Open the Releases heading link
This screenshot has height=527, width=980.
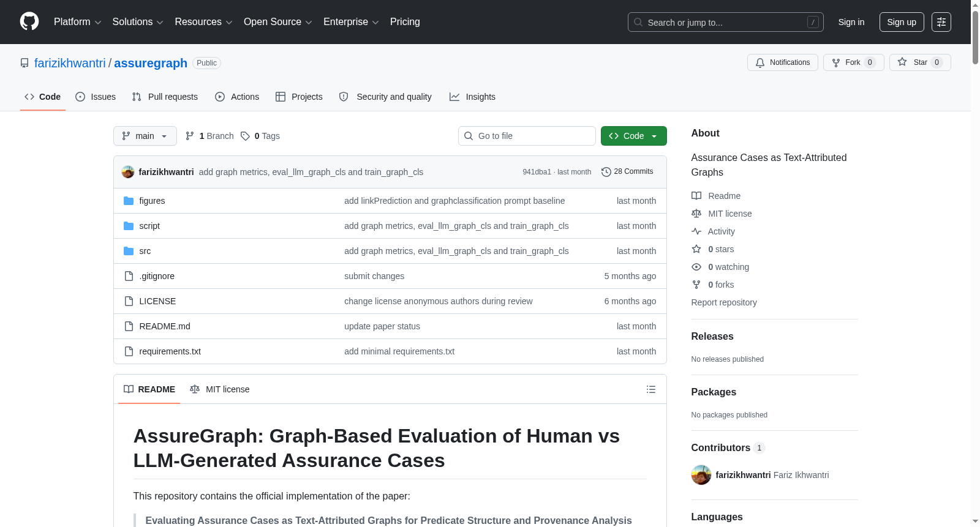click(712, 337)
